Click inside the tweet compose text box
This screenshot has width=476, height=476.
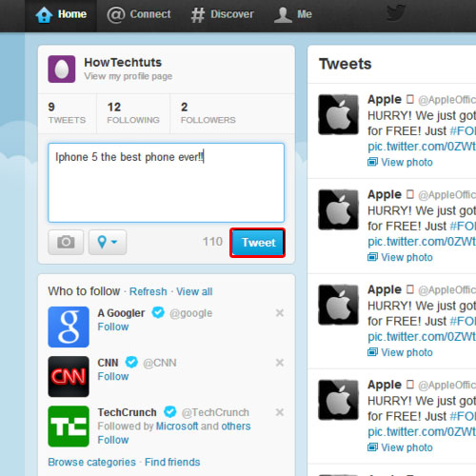click(x=166, y=183)
